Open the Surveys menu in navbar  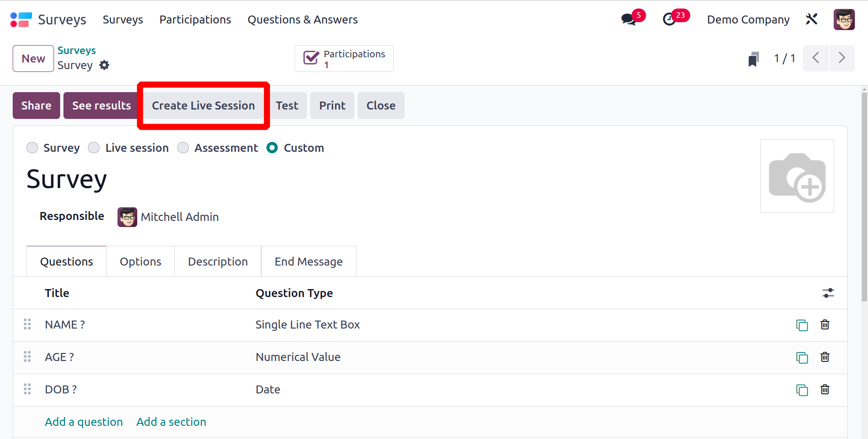tap(123, 20)
